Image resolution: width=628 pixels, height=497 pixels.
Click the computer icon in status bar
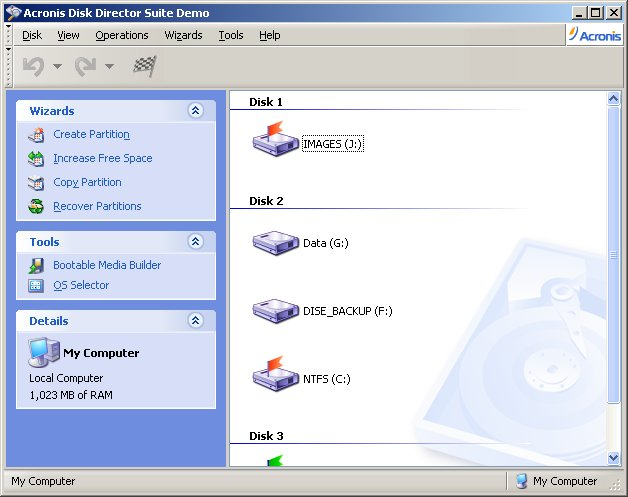coord(521,481)
